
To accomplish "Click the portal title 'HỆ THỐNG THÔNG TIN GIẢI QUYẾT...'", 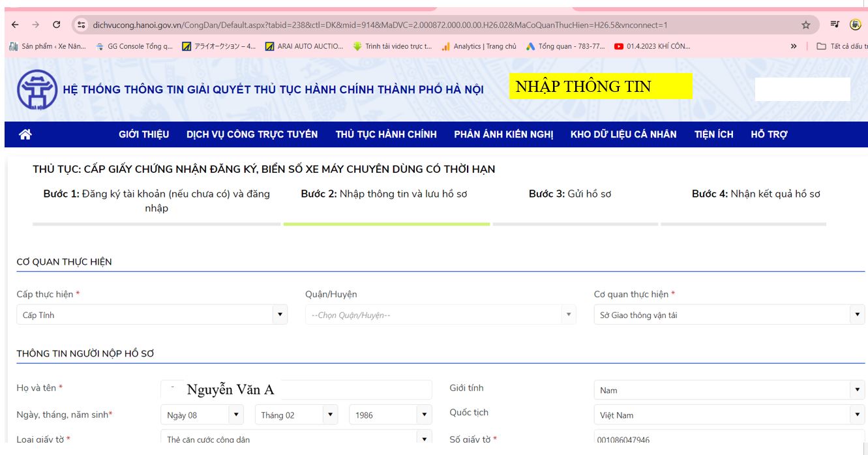I will 273,89.
